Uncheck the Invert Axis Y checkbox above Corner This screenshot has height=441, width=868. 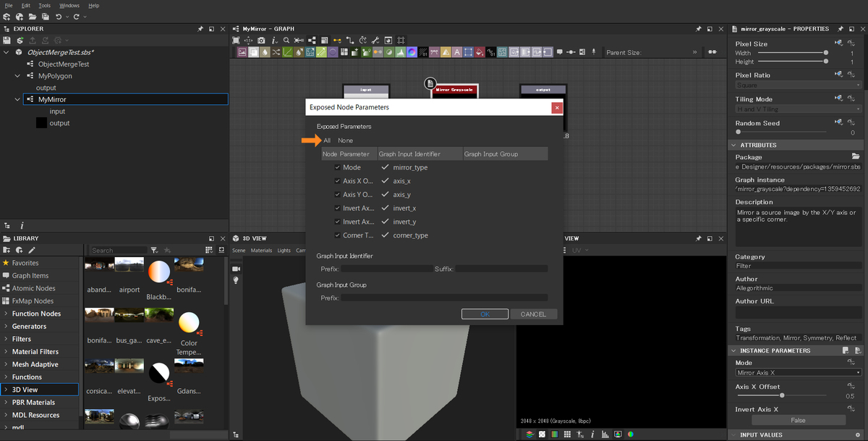338,222
